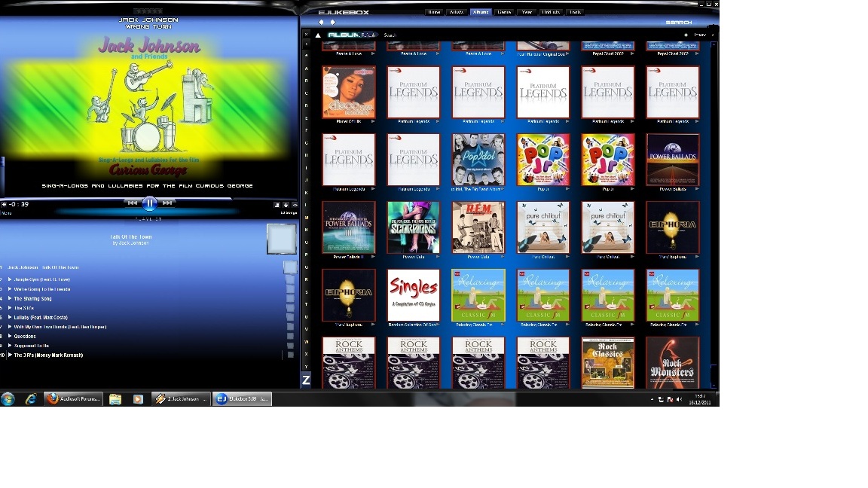Play The 3 R's (Money Mark Remash) arrow
This screenshot has width=868, height=488.
tap(9, 355)
